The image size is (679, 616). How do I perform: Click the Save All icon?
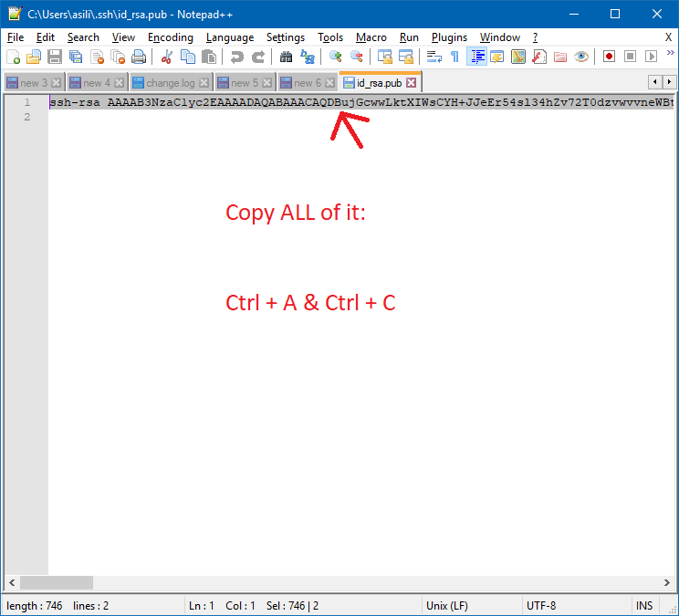point(76,57)
